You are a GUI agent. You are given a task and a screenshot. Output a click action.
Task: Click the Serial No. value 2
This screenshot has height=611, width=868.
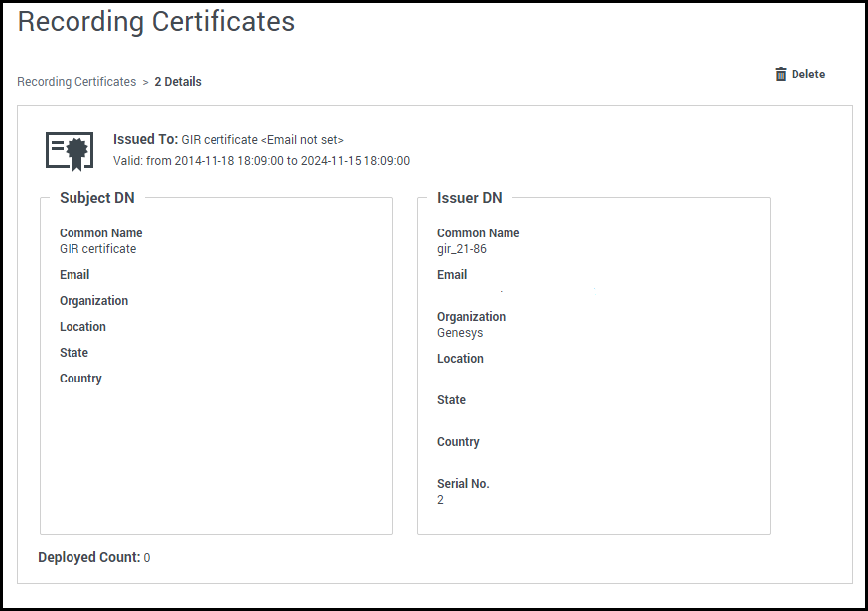pos(440,500)
